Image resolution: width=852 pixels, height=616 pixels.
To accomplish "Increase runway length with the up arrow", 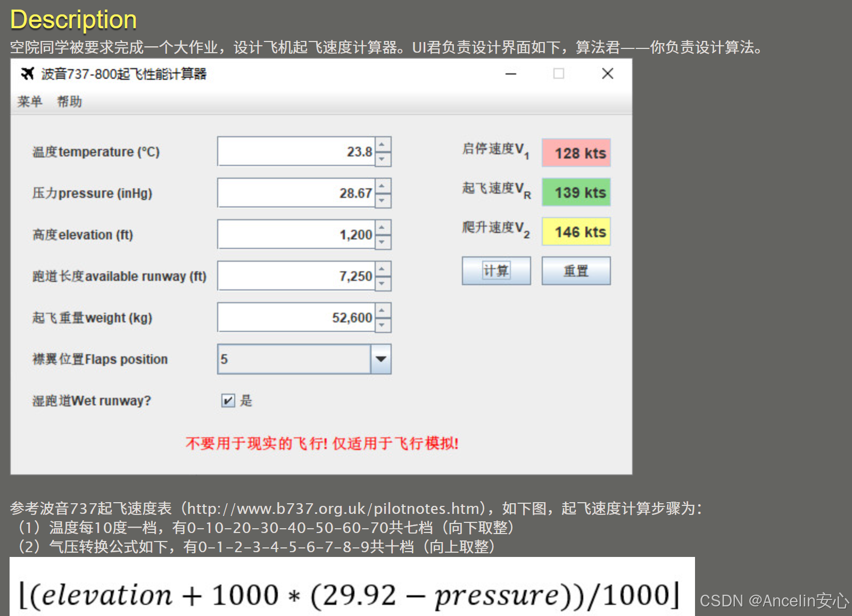I will click(383, 269).
